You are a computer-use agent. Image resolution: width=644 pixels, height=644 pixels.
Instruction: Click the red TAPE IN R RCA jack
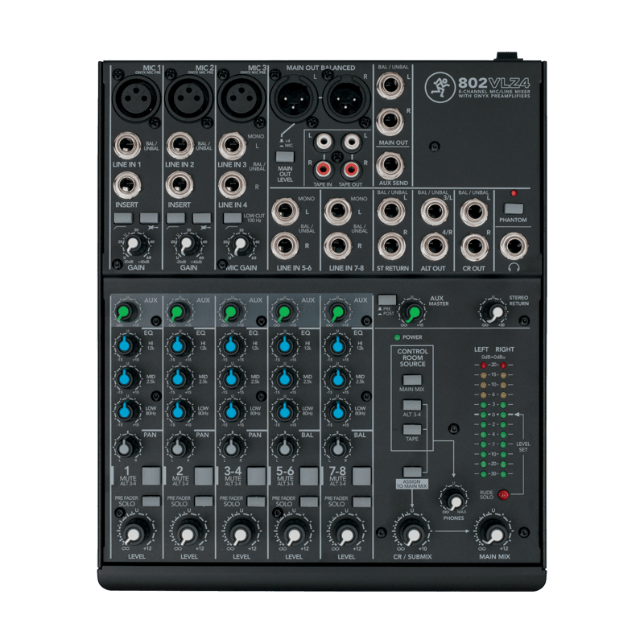324,169
